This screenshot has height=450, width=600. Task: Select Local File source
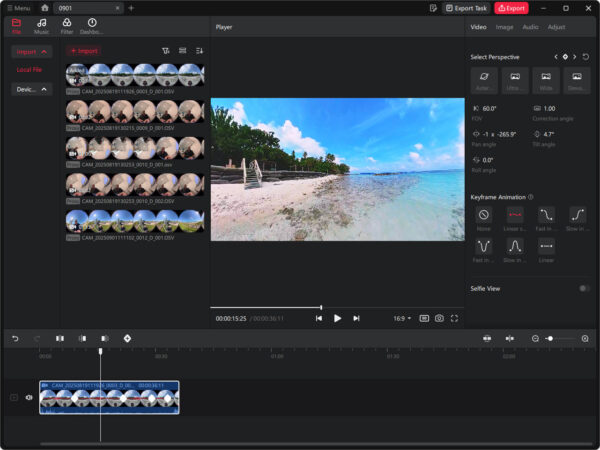tap(29, 70)
